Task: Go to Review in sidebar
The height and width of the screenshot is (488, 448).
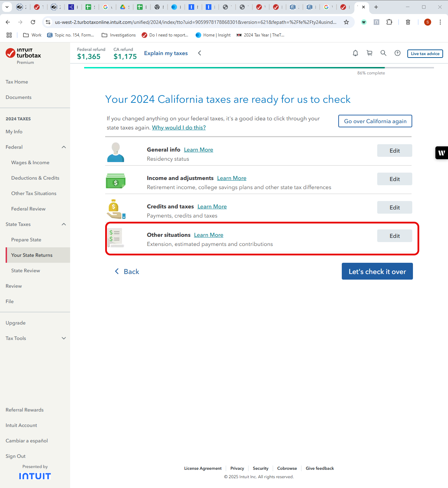Action: tap(14, 286)
